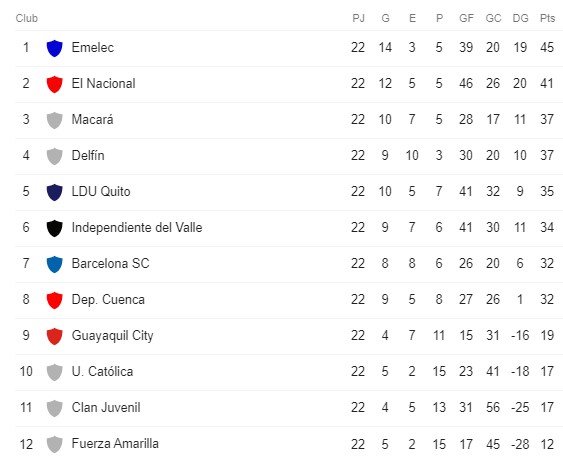Click the Club column header
Viewport: 563px width, 467px height.
click(27, 18)
